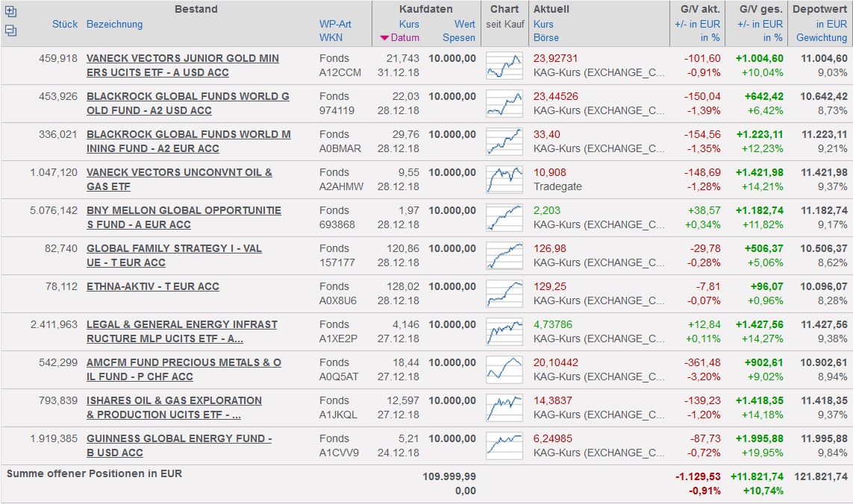The image size is (853, 504).
Task: Select WKN 693868 text
Action: 337,224
